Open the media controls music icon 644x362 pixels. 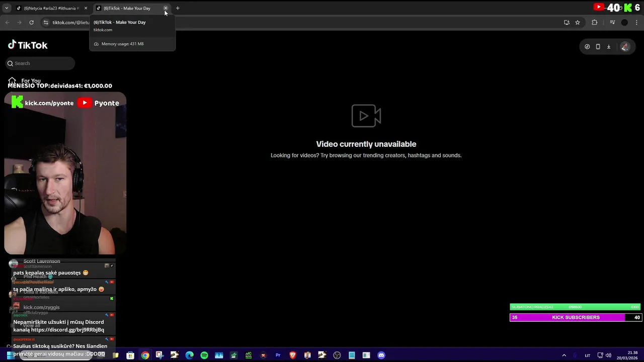(x=612, y=22)
